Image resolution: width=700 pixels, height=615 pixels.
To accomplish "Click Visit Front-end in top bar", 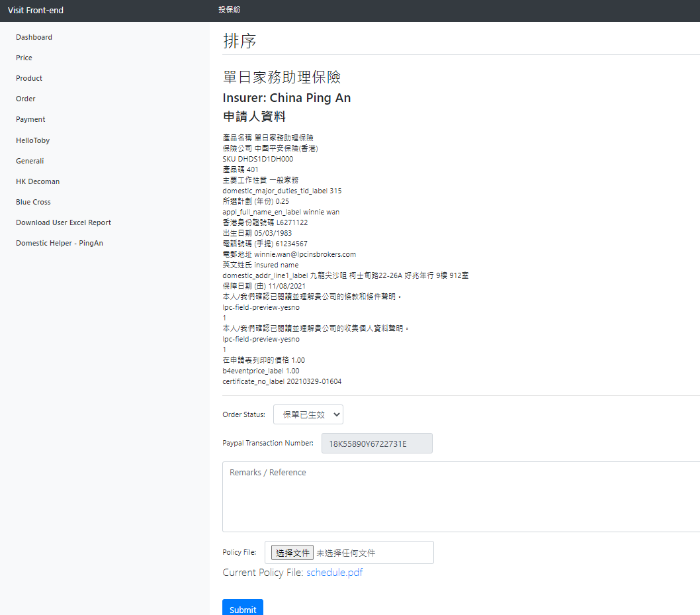I will pos(36,11).
